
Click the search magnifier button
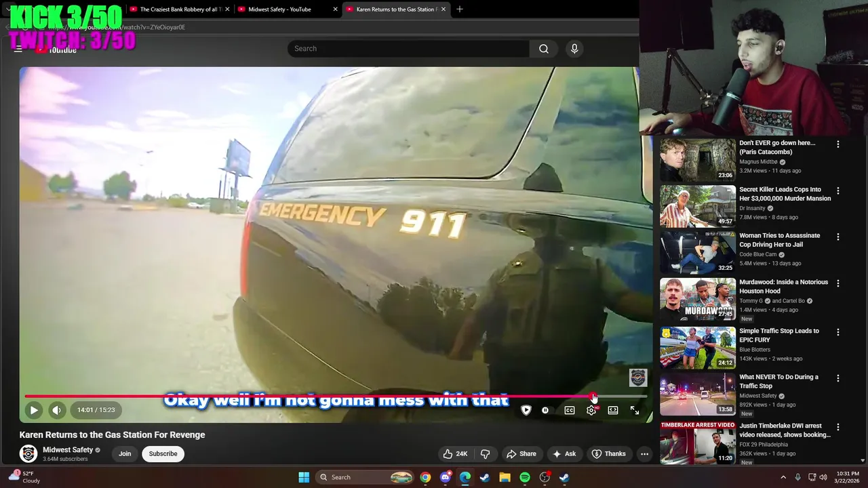[x=543, y=49]
